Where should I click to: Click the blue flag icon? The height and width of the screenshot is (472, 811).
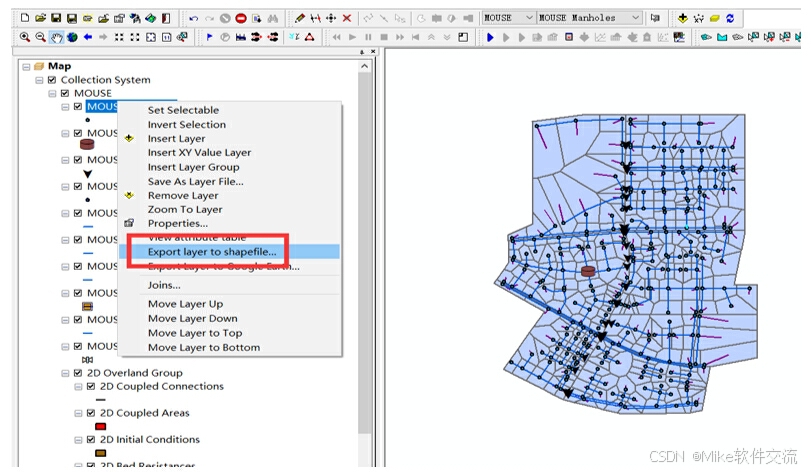pos(209,37)
